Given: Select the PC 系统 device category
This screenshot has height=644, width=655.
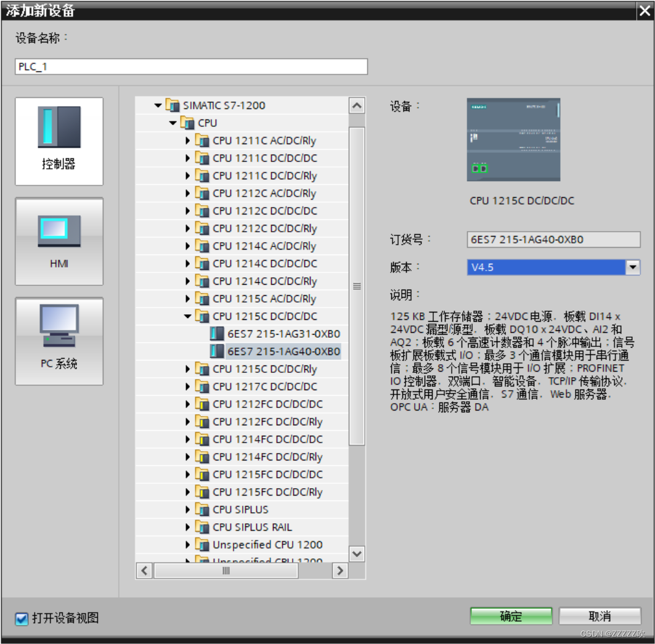Looking at the screenshot, I should (x=59, y=341).
